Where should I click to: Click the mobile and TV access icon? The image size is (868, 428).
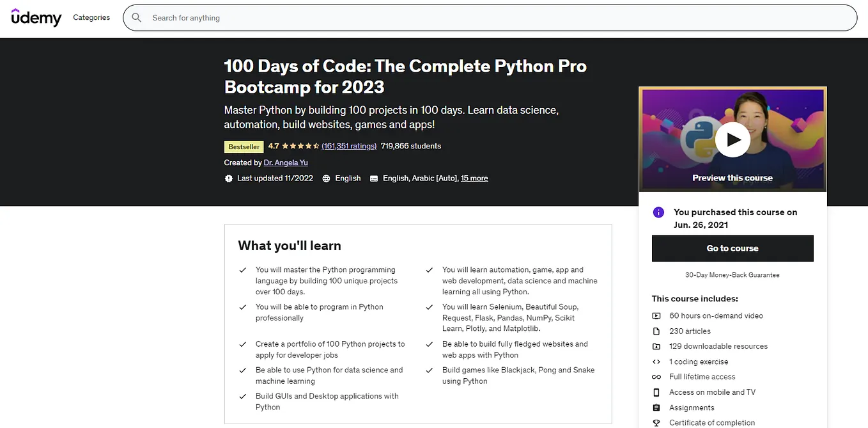pyautogui.click(x=656, y=393)
